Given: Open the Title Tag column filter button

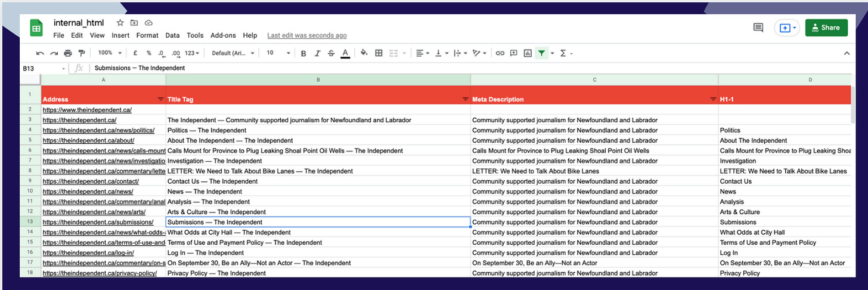Looking at the screenshot, I should [466, 99].
